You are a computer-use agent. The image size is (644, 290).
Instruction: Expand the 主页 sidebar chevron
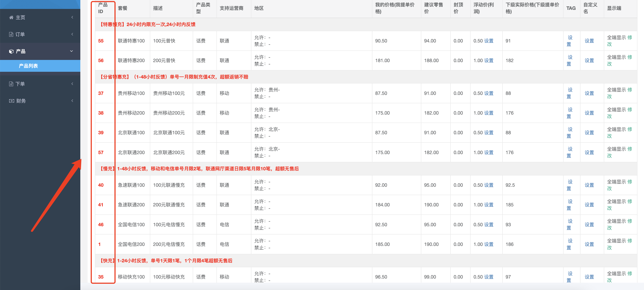[x=72, y=17]
